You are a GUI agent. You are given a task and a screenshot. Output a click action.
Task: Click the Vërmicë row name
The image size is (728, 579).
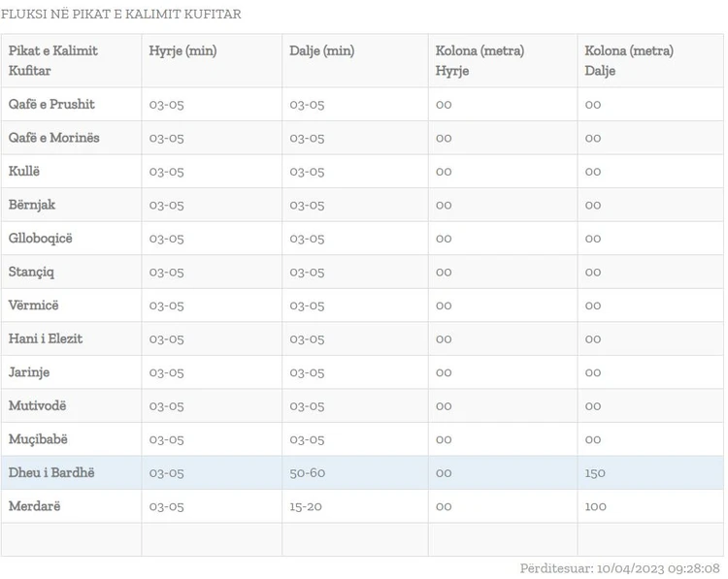tap(34, 306)
